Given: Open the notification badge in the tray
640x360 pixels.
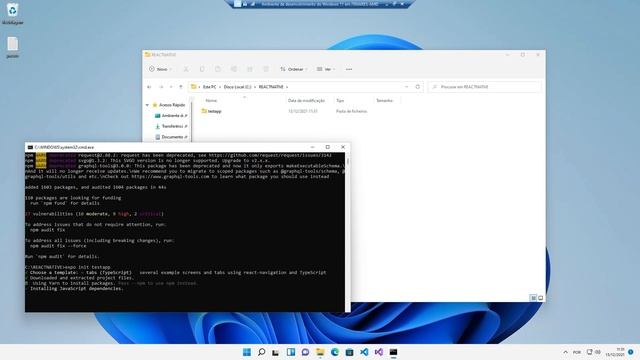Looking at the screenshot, I should tap(631, 352).
